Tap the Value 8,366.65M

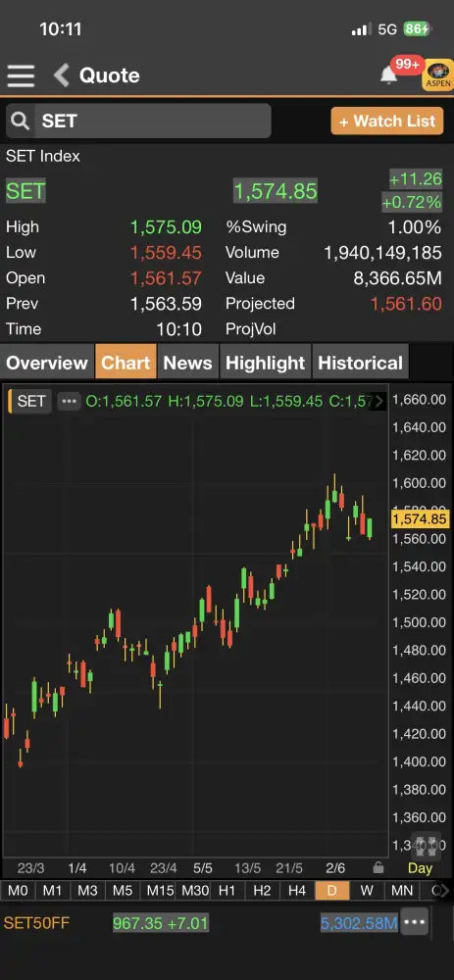click(x=397, y=278)
